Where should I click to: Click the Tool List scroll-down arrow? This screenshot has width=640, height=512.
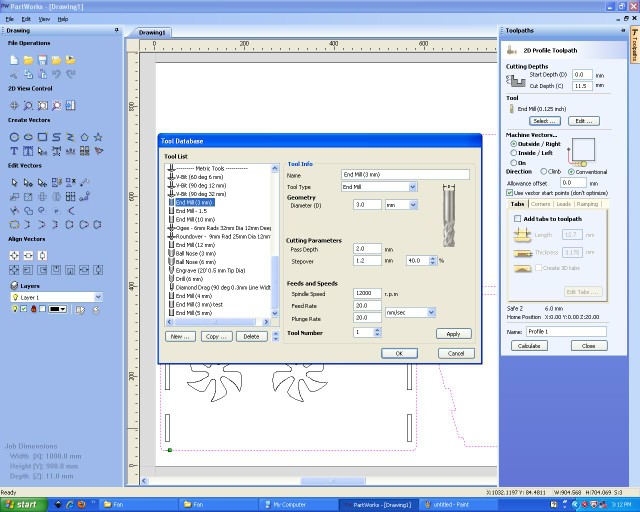pyautogui.click(x=275, y=313)
